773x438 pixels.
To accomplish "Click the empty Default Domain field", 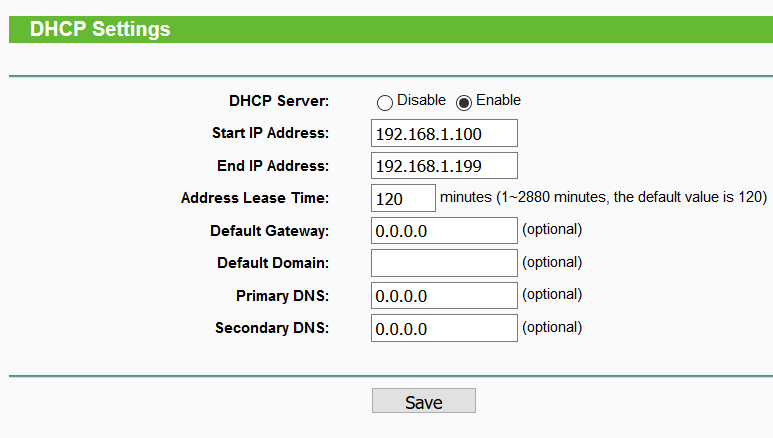I will click(444, 263).
